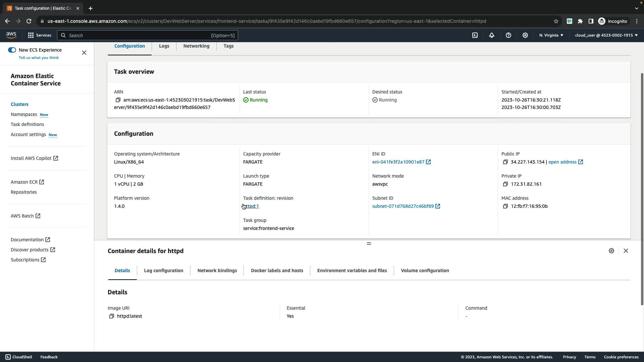The width and height of the screenshot is (644, 362).
Task: Open the N. Virginia region dropdown
Action: click(551, 35)
